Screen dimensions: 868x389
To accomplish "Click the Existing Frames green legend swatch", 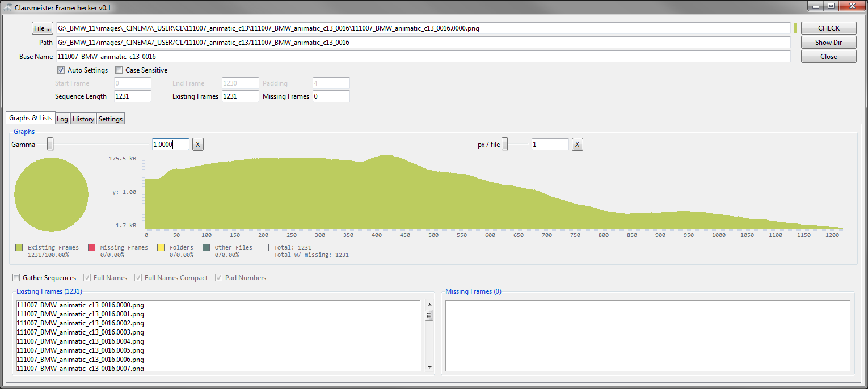I will pyautogui.click(x=19, y=248).
